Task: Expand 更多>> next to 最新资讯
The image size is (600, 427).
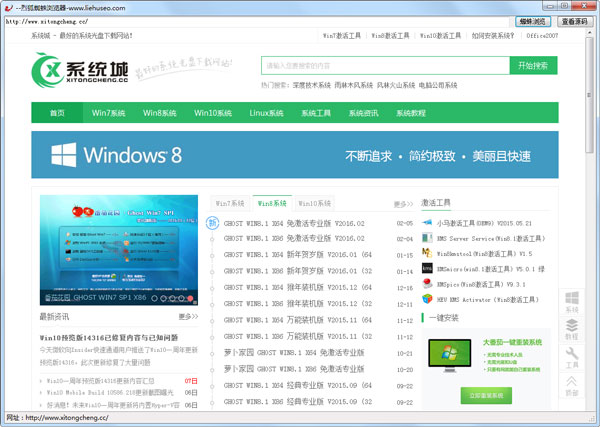Action: point(188,316)
